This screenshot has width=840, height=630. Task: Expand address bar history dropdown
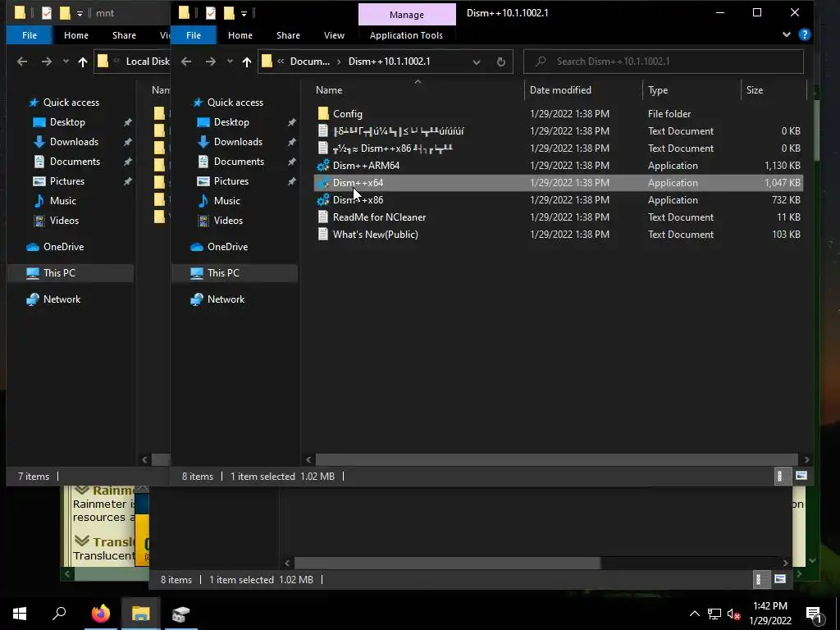[x=477, y=62]
